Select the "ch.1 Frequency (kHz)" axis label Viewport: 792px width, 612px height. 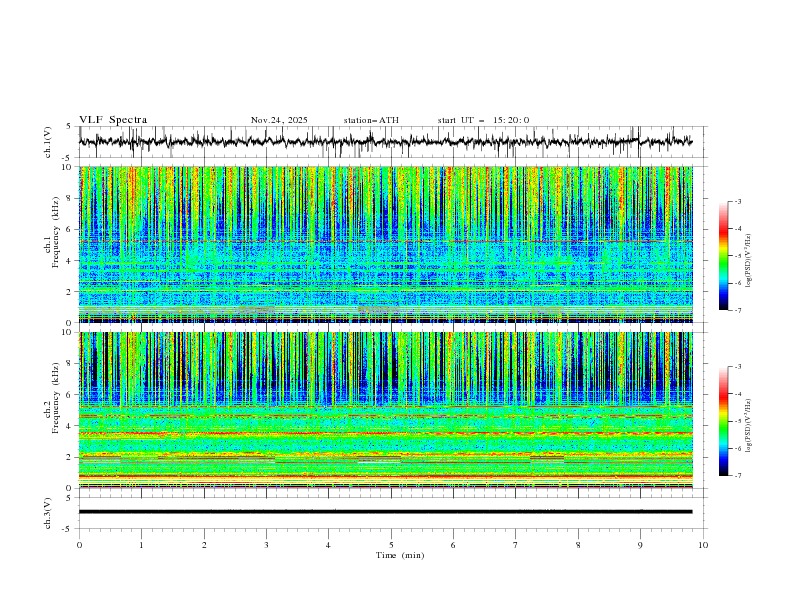52,232
